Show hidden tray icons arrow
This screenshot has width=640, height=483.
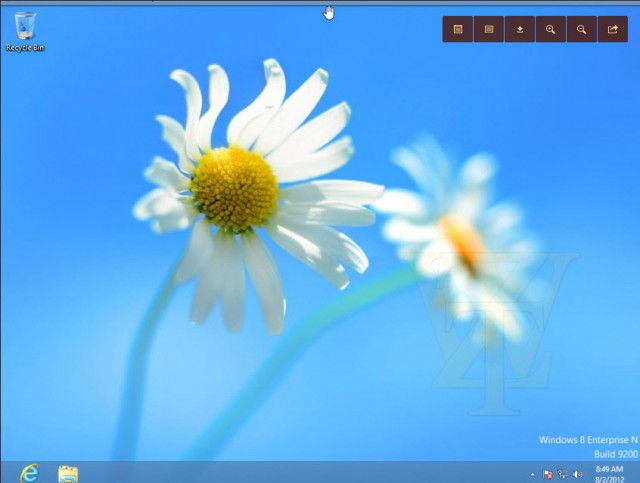pyautogui.click(x=532, y=474)
